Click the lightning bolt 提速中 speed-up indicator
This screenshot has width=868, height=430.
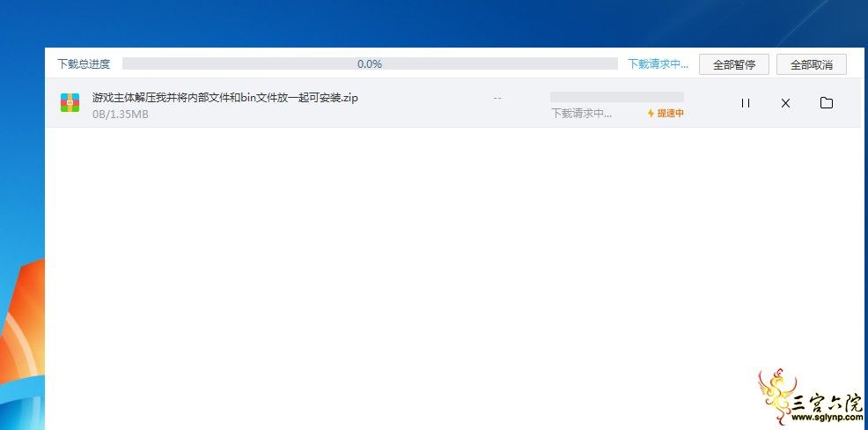click(666, 113)
